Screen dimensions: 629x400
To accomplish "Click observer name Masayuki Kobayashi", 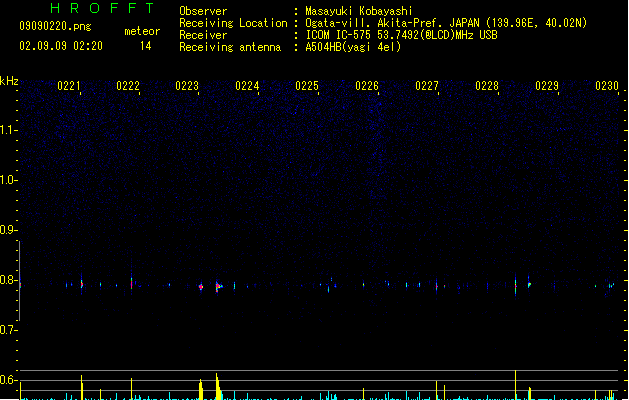I will (x=359, y=11).
